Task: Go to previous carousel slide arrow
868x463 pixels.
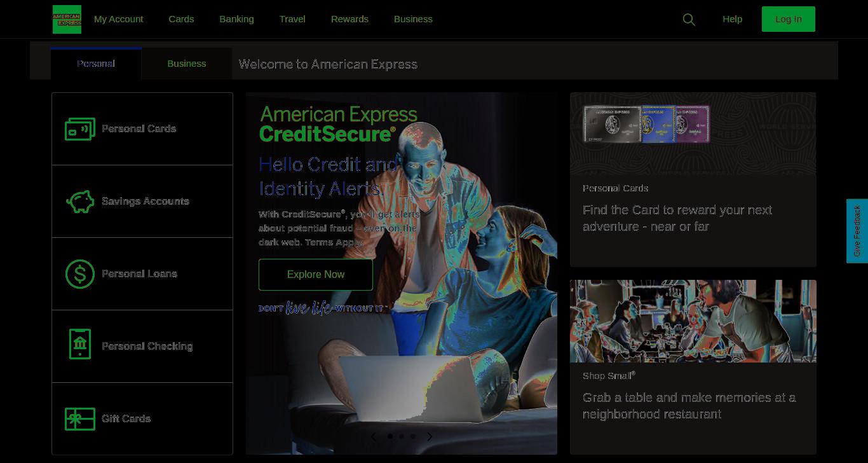Action: [374, 436]
